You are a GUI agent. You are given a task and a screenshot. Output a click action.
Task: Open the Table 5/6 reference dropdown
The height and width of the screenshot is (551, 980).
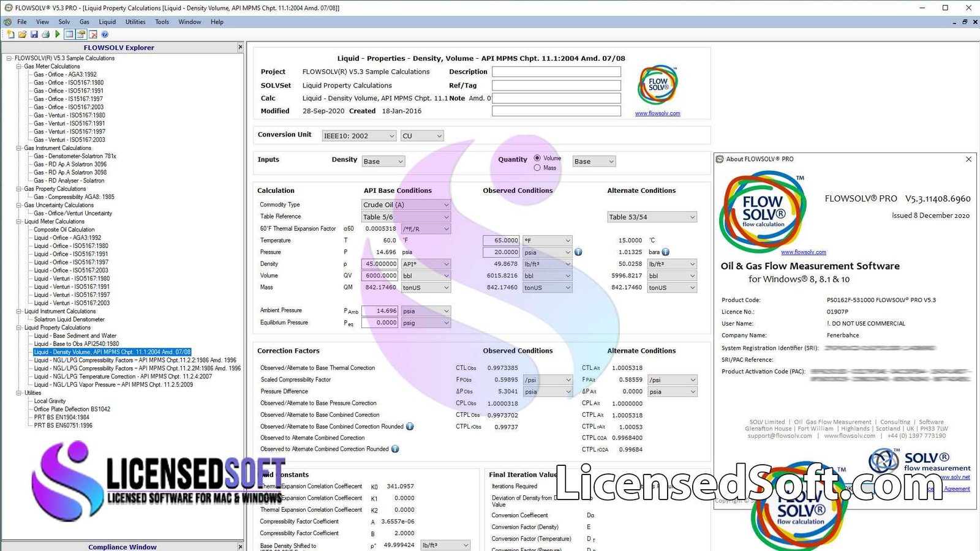tap(406, 217)
